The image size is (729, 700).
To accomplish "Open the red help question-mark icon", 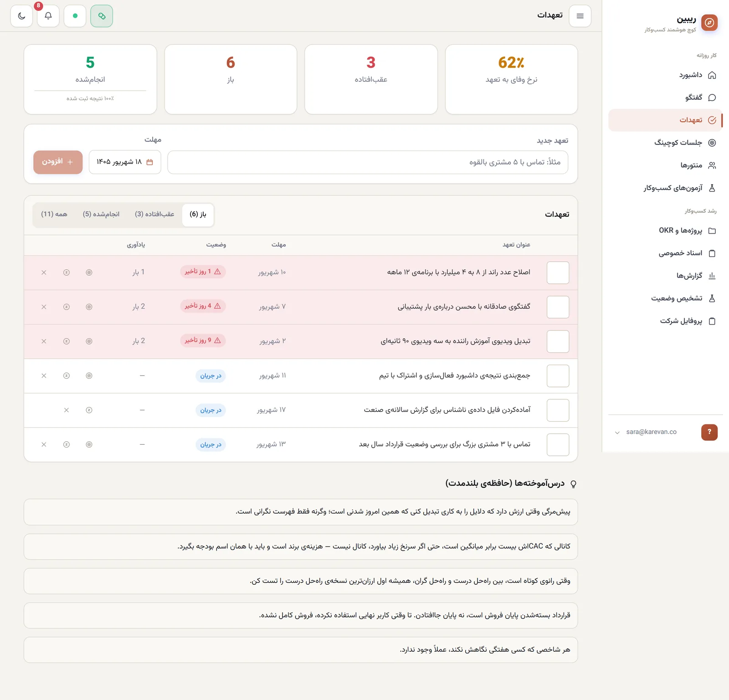I will 709,432.
